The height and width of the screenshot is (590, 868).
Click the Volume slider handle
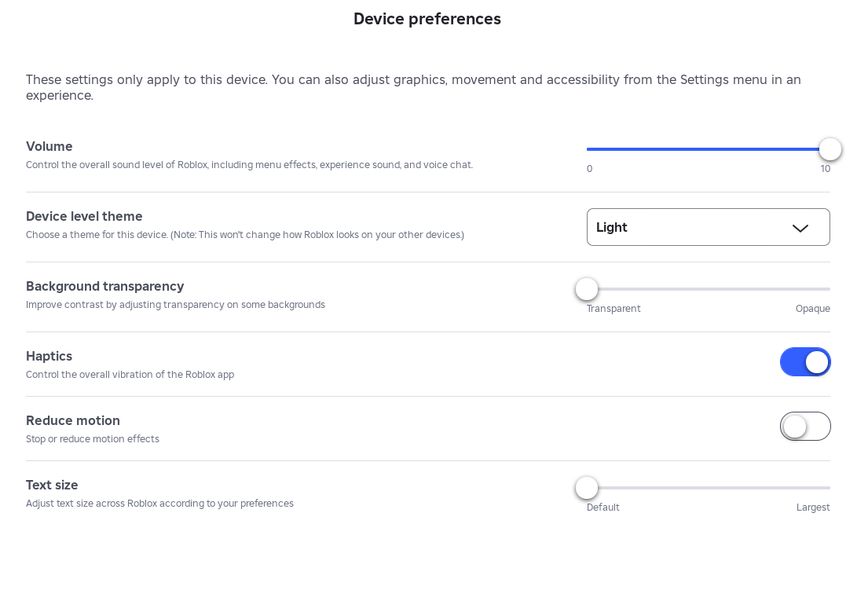[830, 149]
